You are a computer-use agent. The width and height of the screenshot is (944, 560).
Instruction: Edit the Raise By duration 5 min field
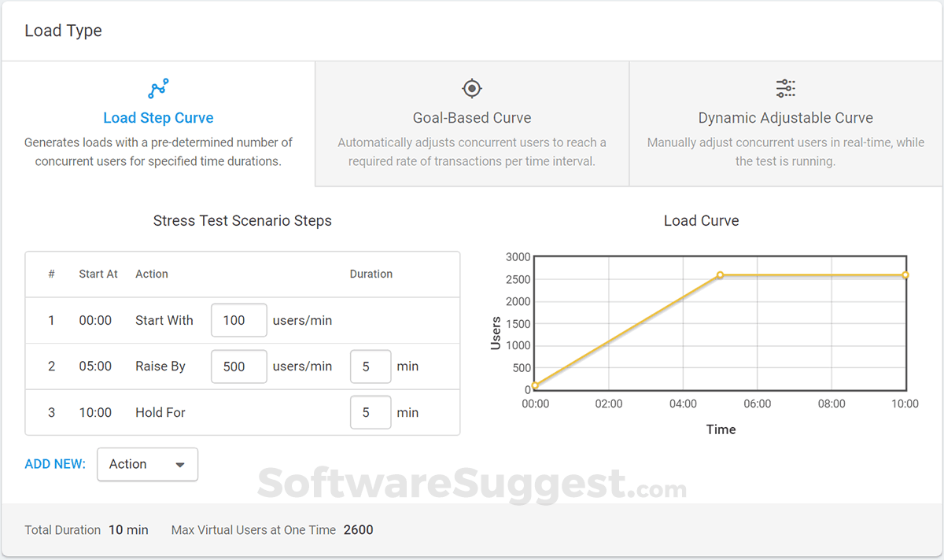pyautogui.click(x=371, y=367)
